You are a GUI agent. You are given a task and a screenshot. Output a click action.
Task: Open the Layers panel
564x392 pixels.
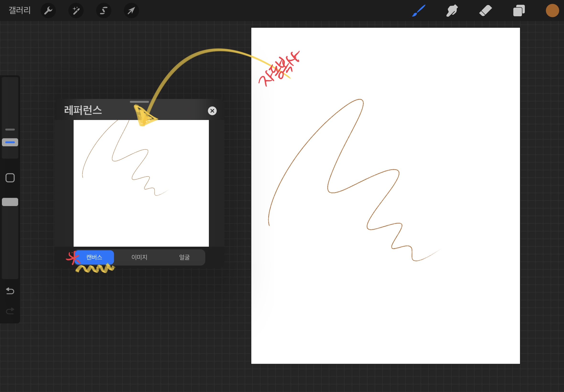tap(519, 11)
